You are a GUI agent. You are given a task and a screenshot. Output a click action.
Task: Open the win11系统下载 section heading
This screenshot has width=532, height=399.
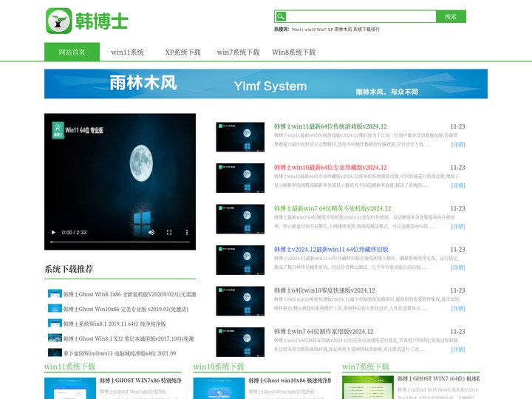(x=70, y=366)
